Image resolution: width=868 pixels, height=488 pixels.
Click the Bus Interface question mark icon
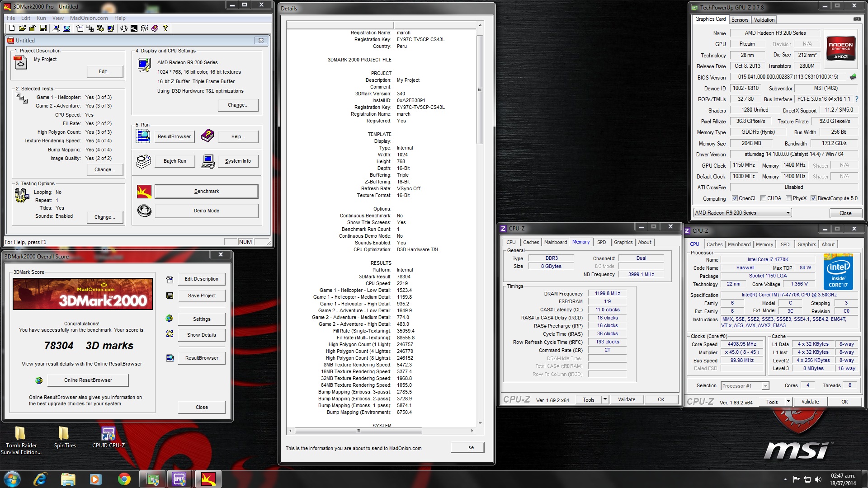tap(856, 99)
